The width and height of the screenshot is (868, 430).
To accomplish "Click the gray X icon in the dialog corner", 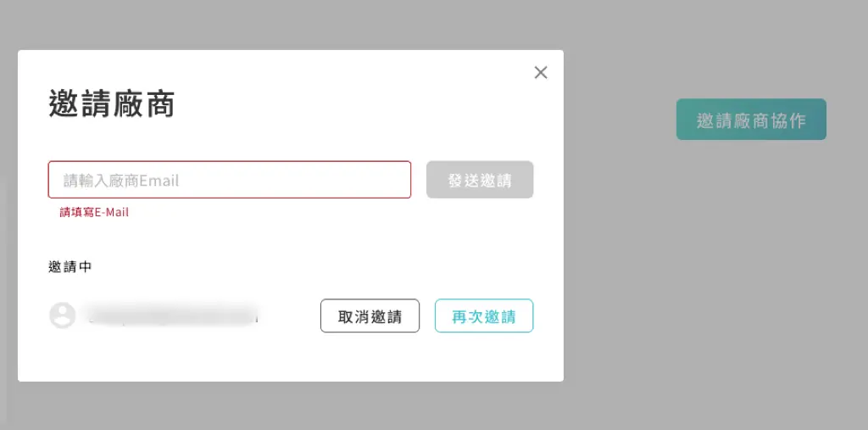I will point(541,73).
